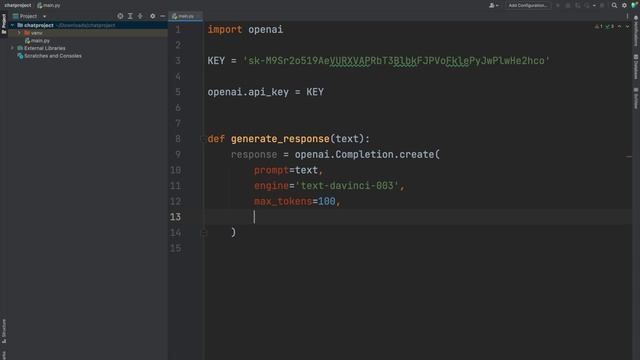Click the 'def' keyword on line 8
The height and width of the screenshot is (360, 640).
pyautogui.click(x=216, y=139)
